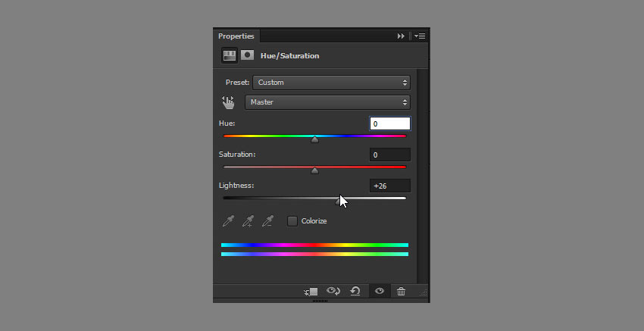Open the Properties panel menu
This screenshot has height=331, width=644.
[420, 36]
